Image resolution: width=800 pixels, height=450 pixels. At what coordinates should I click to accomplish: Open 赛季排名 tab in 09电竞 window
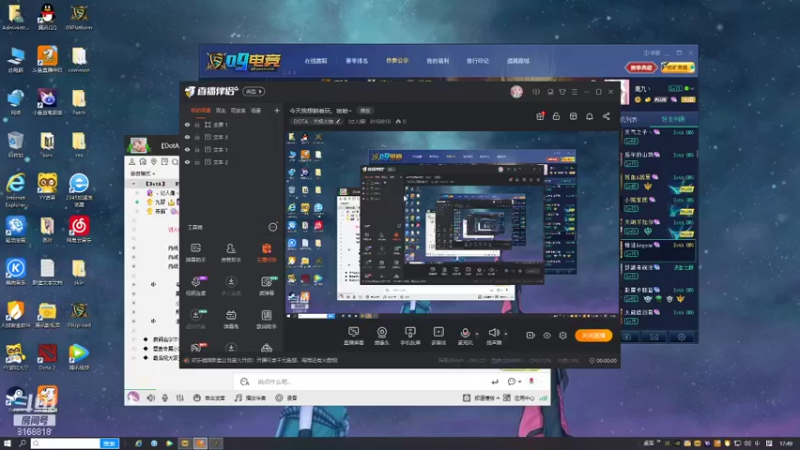coord(357,61)
